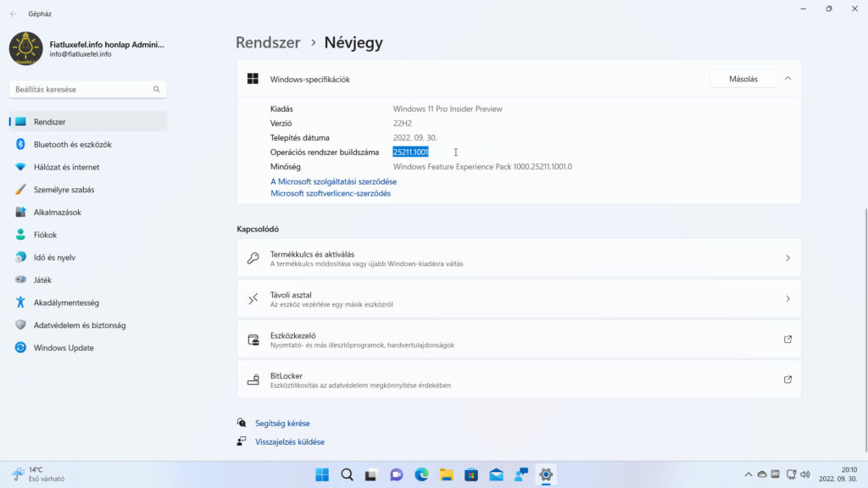The width and height of the screenshot is (868, 488).
Task: Open the weather widget in the taskbar
Action: tap(39, 474)
